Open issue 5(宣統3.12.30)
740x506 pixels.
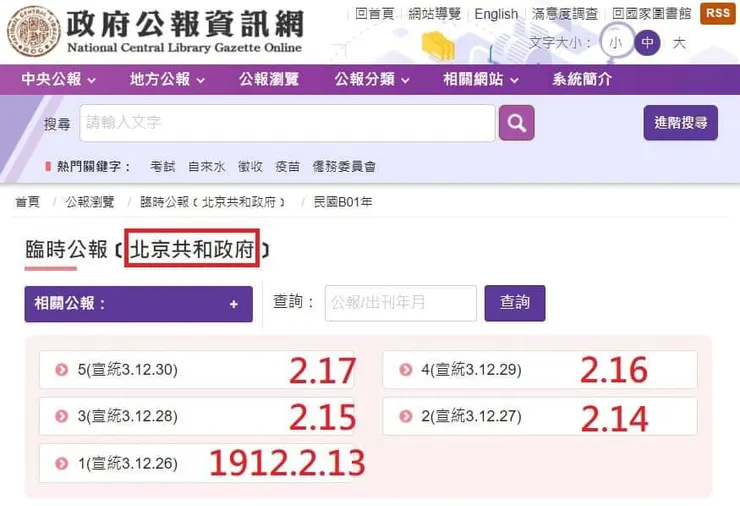196,370
